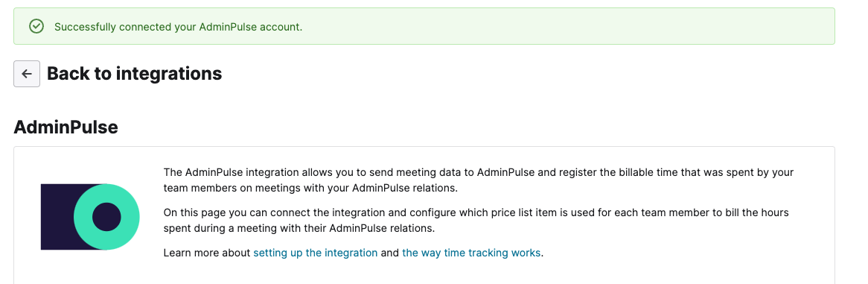
Task: Click the line 'team members on meetings with your AdminPulse relations'
Action: [x=311, y=188]
